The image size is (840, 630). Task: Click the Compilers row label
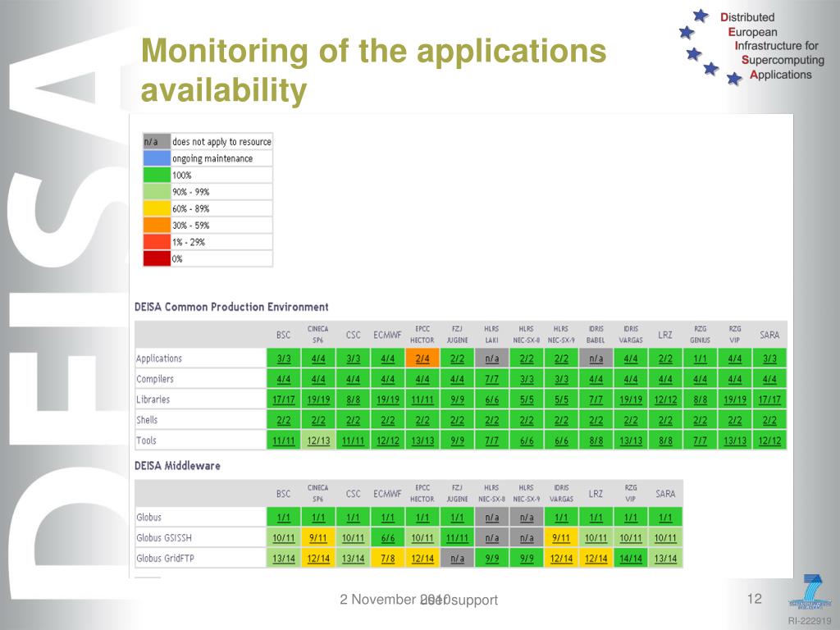pyautogui.click(x=155, y=379)
